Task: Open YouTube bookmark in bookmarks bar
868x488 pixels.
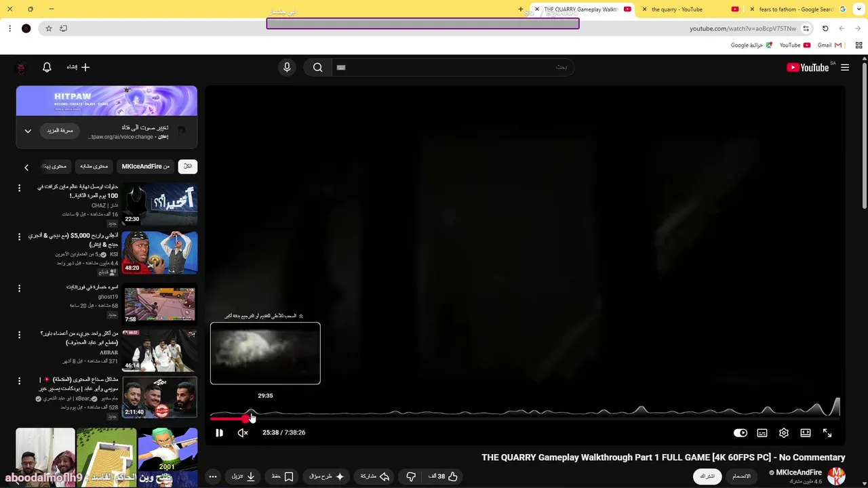Action: 795,45
